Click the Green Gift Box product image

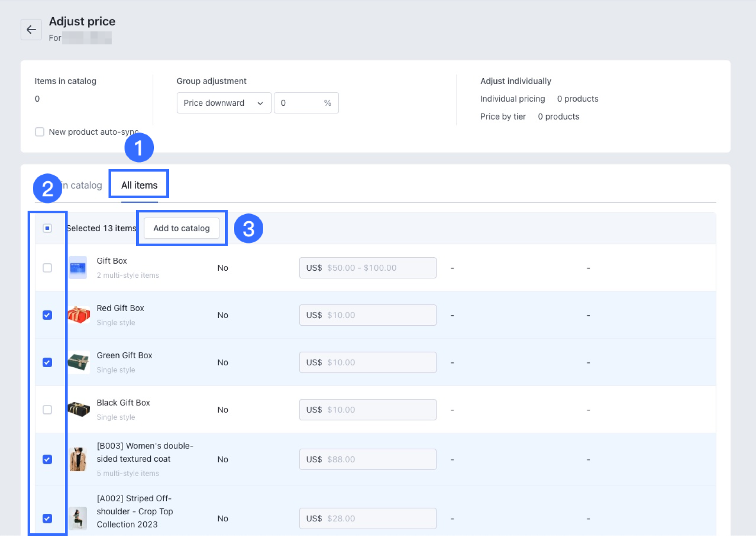point(79,362)
